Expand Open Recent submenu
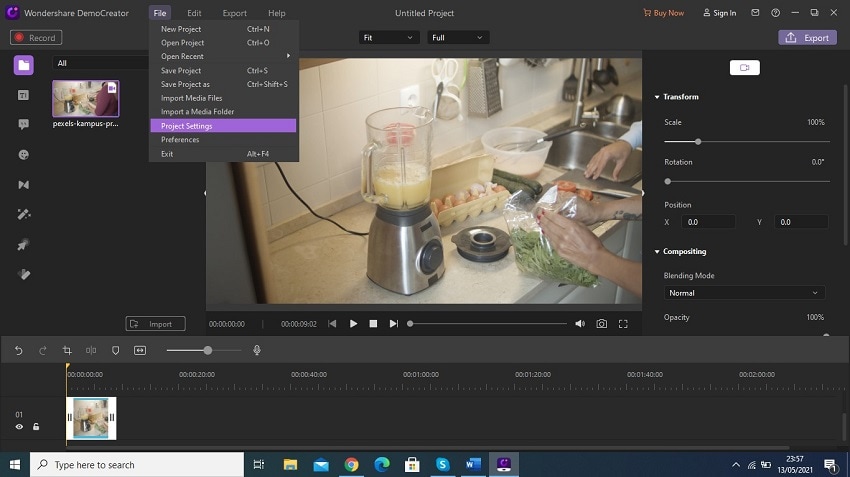Image resolution: width=850 pixels, height=477 pixels. (224, 56)
